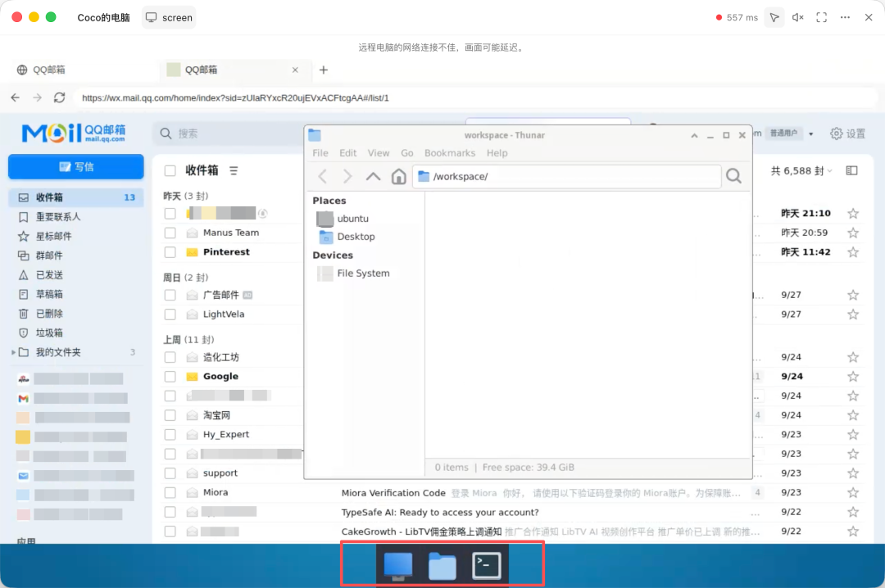Star the 昨天 20:59 Manus Team email
885x588 pixels.
853,233
